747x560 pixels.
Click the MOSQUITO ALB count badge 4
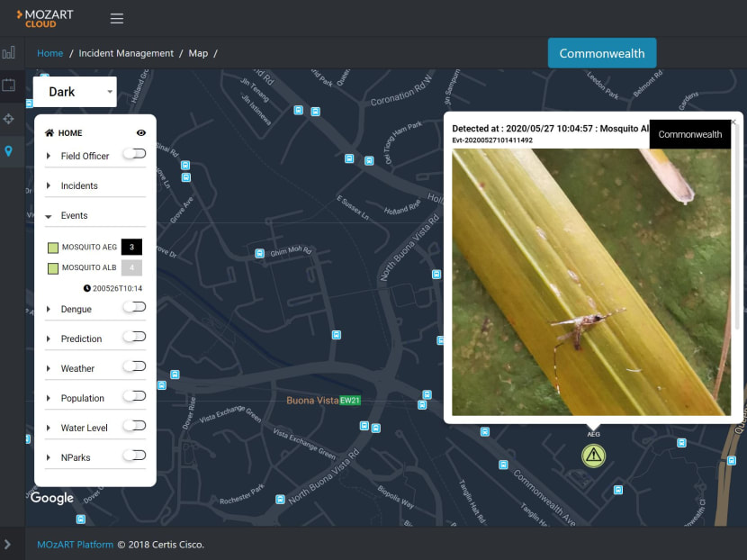tap(131, 267)
